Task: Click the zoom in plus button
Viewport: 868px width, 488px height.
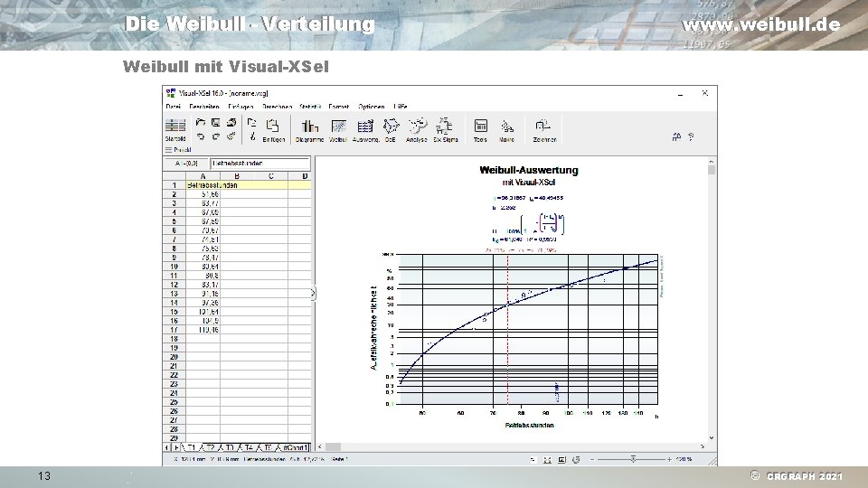Action: click(669, 460)
